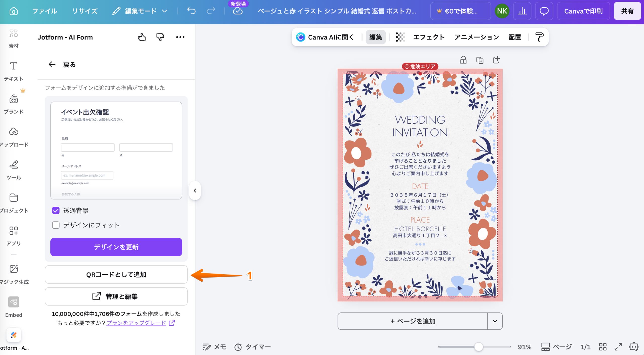644x355 pixels.
Task: Open the エフェクト options
Action: click(x=429, y=37)
